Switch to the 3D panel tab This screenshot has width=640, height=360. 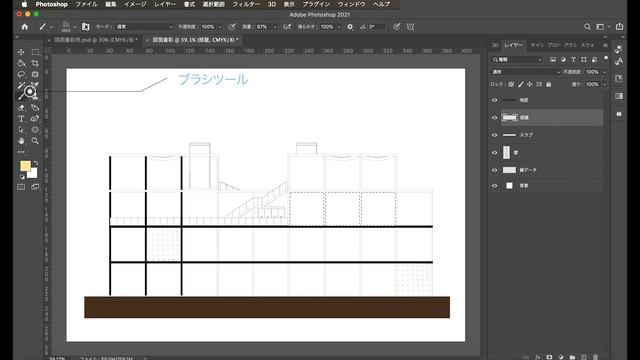(x=495, y=45)
